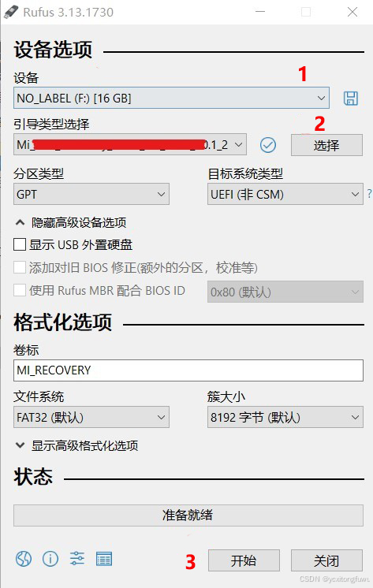Open the UEFI (非 CSM) target system dropdown
373x588 pixels.
tap(285, 194)
